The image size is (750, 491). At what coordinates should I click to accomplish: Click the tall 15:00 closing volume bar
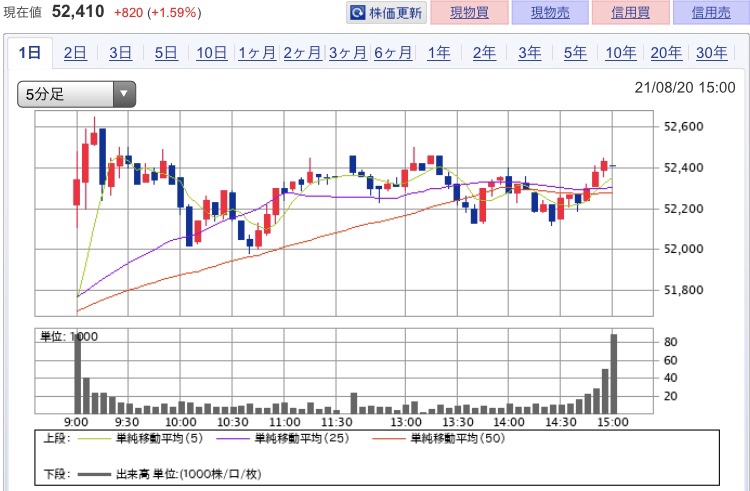[x=613, y=374]
